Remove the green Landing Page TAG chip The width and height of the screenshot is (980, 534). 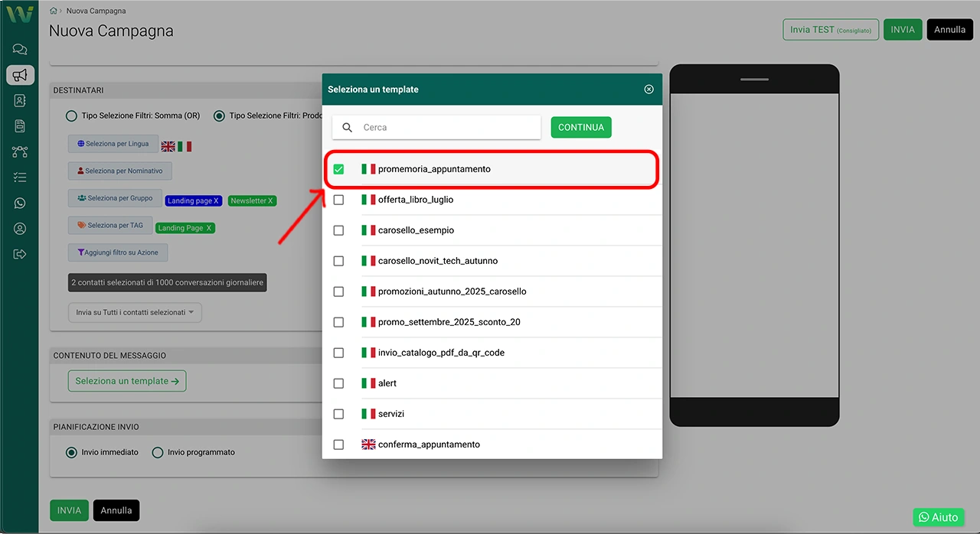pos(209,228)
